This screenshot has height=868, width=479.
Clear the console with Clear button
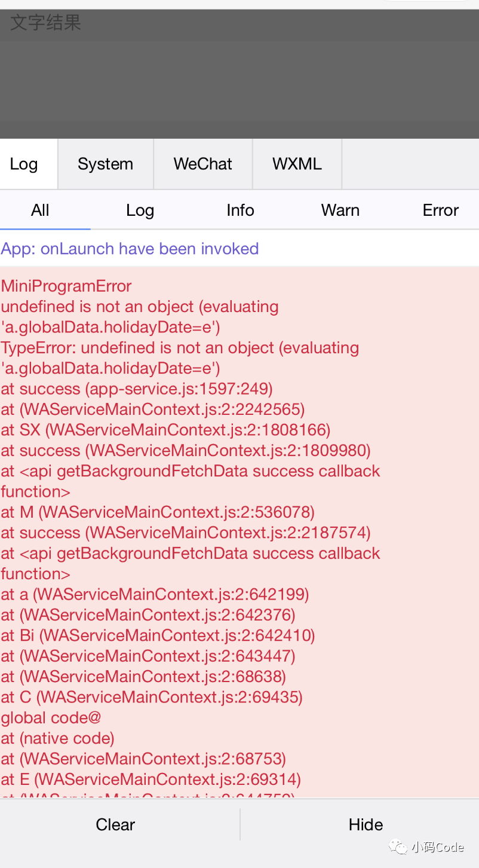(x=116, y=824)
